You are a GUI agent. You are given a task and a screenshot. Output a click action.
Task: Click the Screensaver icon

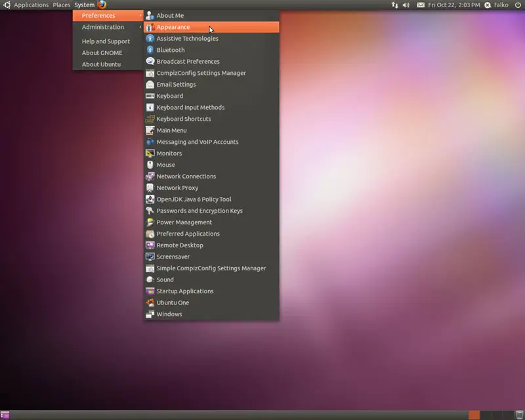(150, 257)
